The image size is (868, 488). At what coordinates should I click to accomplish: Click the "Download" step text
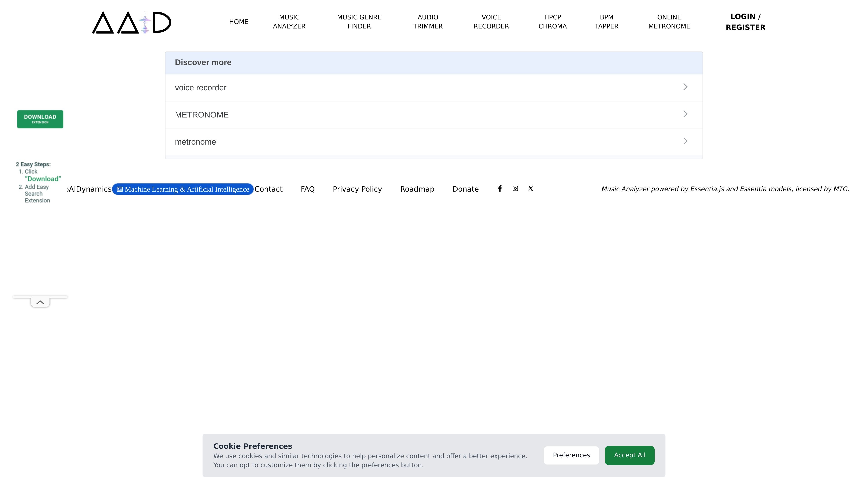click(x=43, y=179)
